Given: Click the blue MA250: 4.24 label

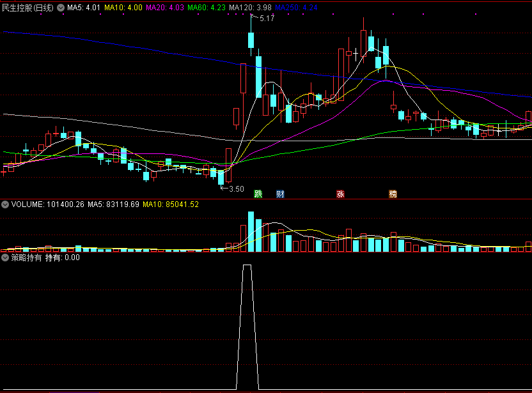Looking at the screenshot, I should (x=296, y=8).
